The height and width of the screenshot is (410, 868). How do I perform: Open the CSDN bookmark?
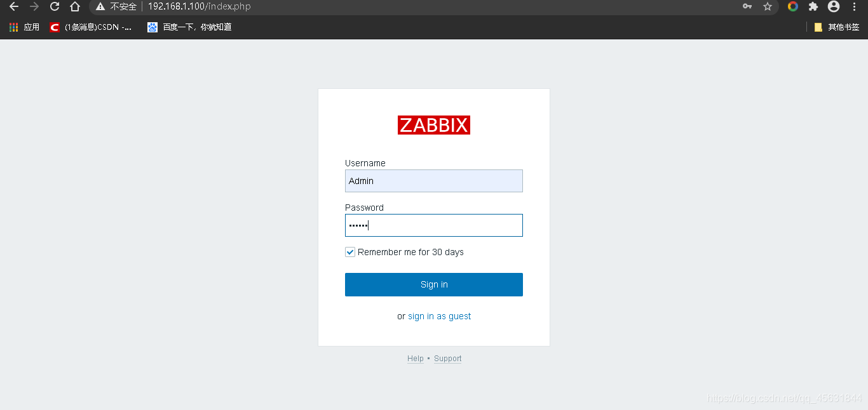tap(92, 27)
